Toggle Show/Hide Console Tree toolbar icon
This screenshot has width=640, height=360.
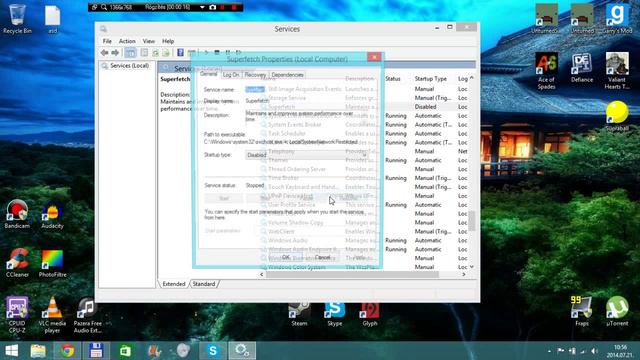pyautogui.click(x=130, y=53)
